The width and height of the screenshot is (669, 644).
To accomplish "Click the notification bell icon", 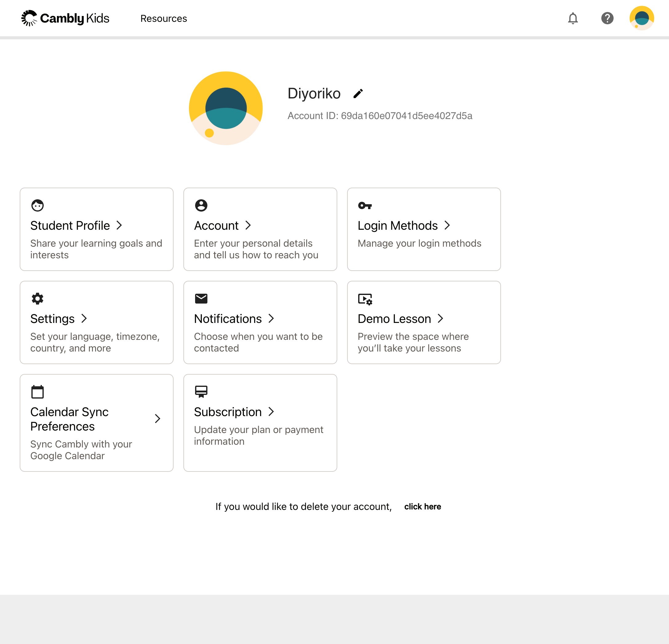I will 573,18.
